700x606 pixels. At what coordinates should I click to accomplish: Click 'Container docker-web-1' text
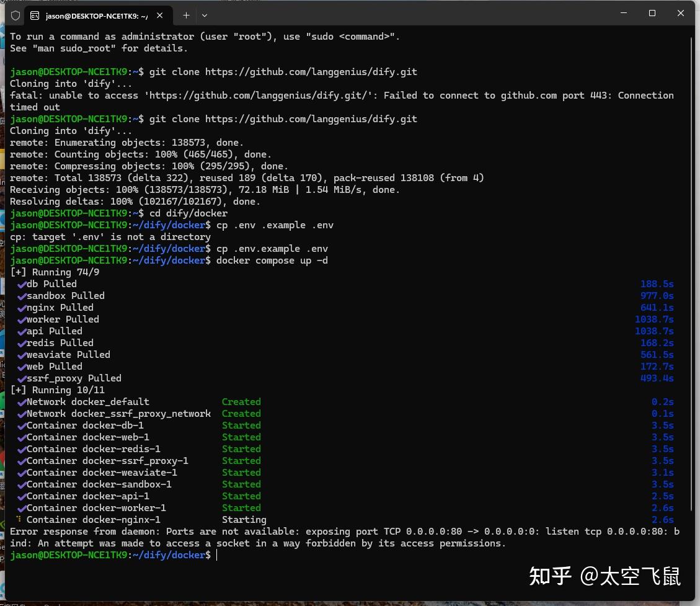pyautogui.click(x=88, y=437)
